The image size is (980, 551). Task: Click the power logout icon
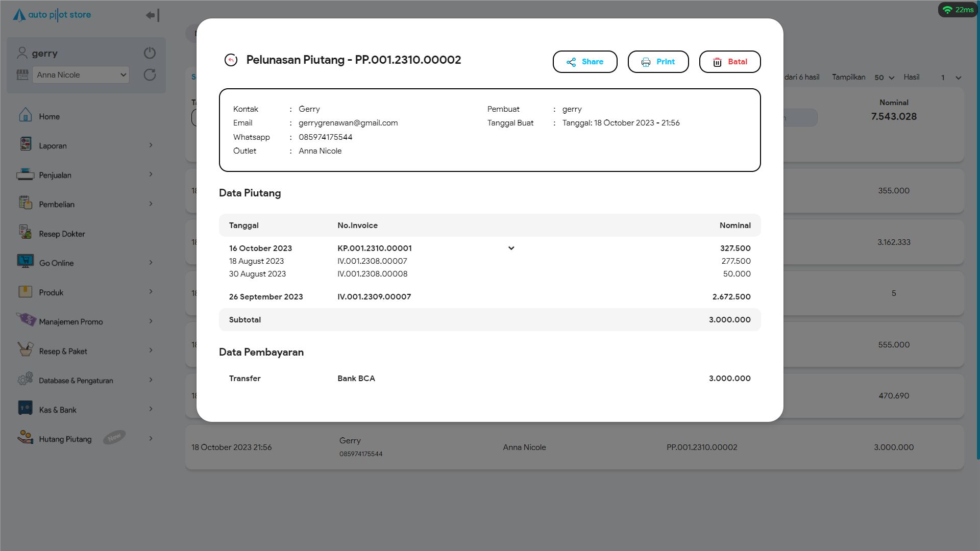[x=150, y=53]
